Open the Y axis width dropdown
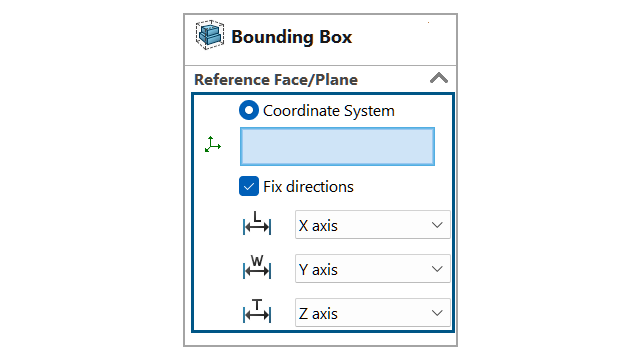The image size is (640, 360). [373, 269]
